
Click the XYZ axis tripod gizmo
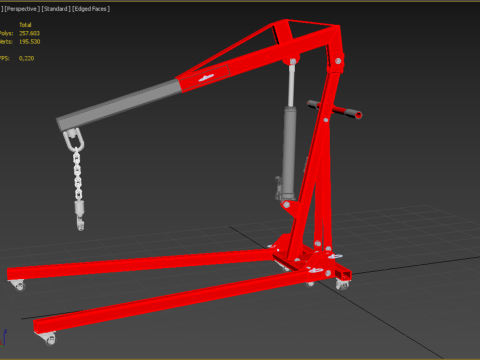point(3,338)
